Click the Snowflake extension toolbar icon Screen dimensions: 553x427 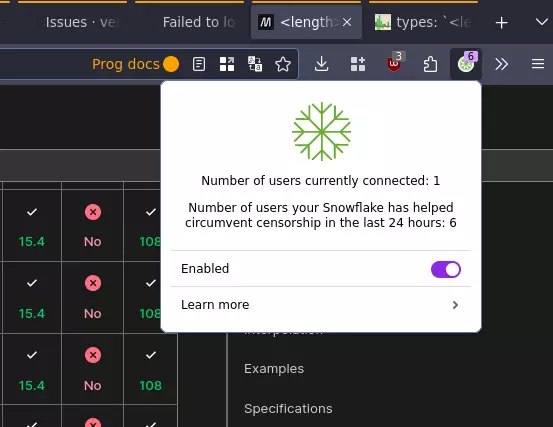pyautogui.click(x=466, y=63)
